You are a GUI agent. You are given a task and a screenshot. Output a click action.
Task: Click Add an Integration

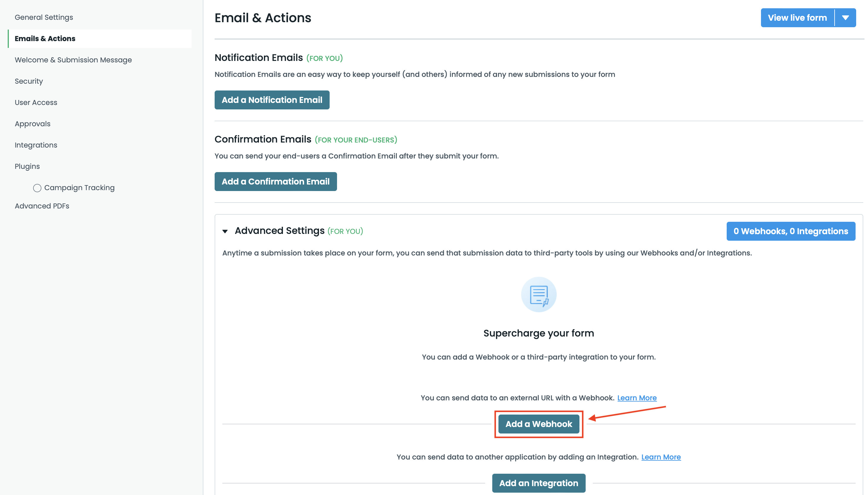pos(538,483)
